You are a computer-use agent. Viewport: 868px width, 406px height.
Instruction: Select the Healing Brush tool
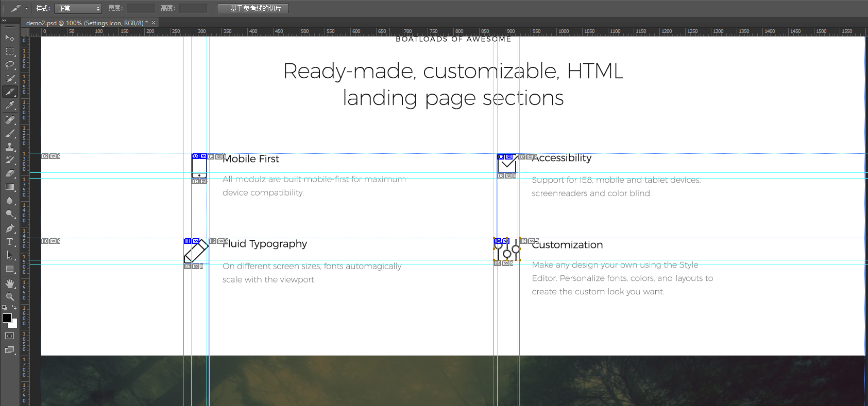10,120
